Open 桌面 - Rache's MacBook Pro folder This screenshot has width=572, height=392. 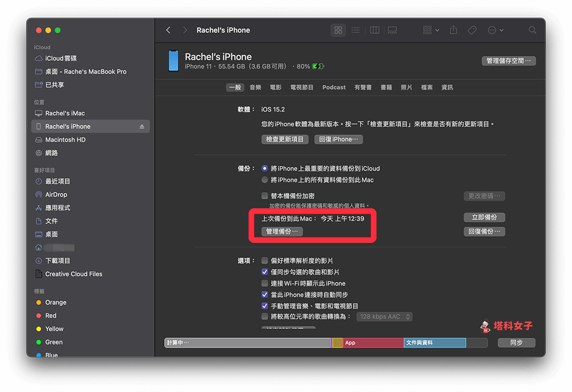point(90,71)
